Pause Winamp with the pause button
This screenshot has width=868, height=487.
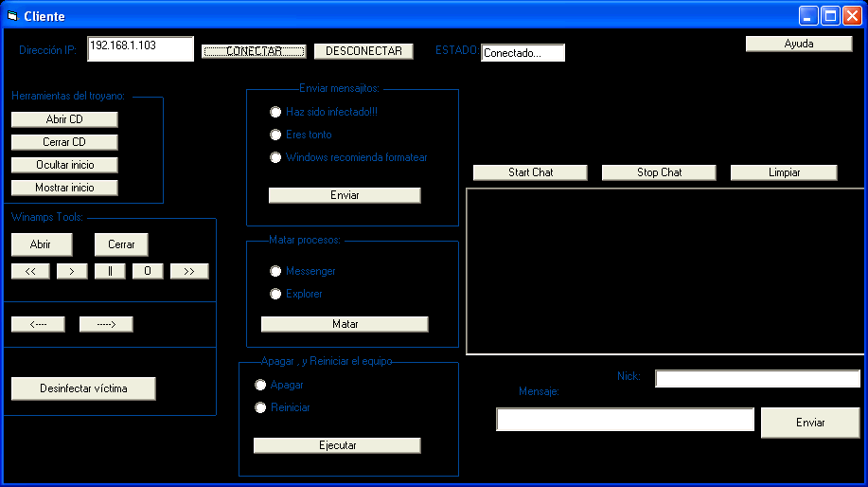click(110, 271)
